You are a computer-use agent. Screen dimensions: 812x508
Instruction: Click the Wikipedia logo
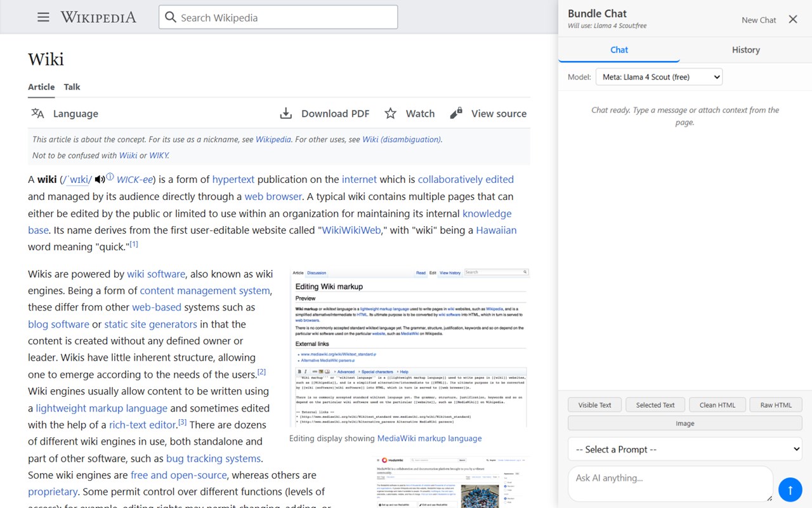(x=98, y=17)
